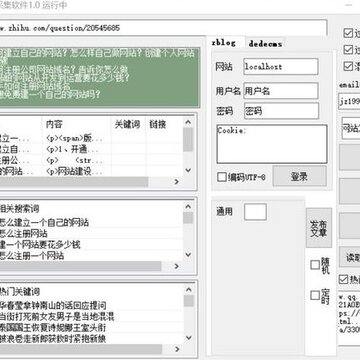
Task: Enable the 编码UTF-8 checkbox
Action: (x=222, y=177)
